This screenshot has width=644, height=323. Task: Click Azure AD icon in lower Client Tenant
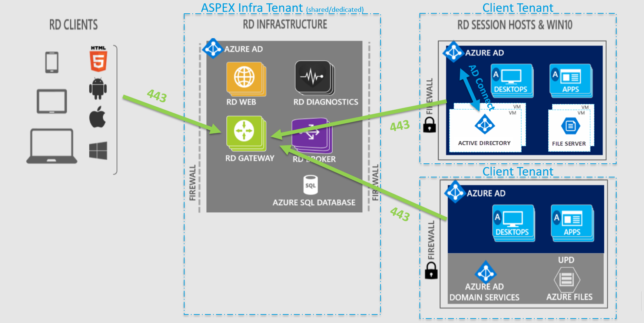point(455,192)
